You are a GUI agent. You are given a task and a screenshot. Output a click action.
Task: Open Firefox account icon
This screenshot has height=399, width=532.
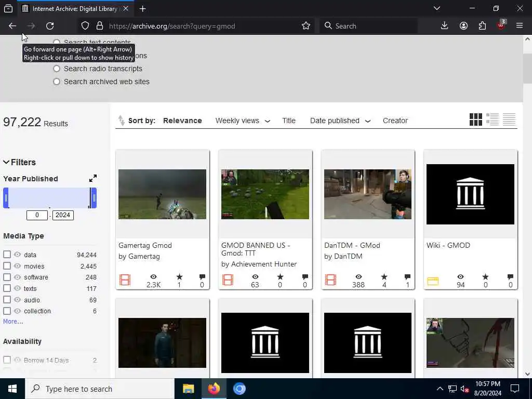point(463,26)
